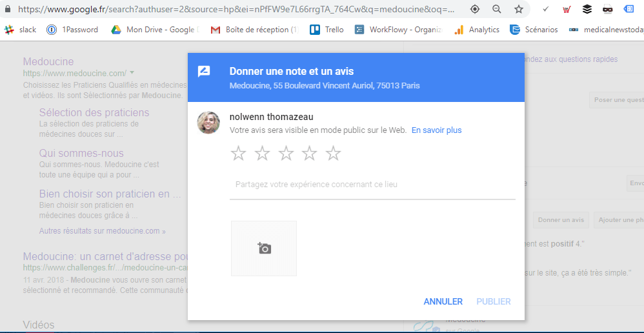The image size is (644, 333).
Task: Open the Boîte de réception Gmail bookmark
Action: tap(255, 30)
